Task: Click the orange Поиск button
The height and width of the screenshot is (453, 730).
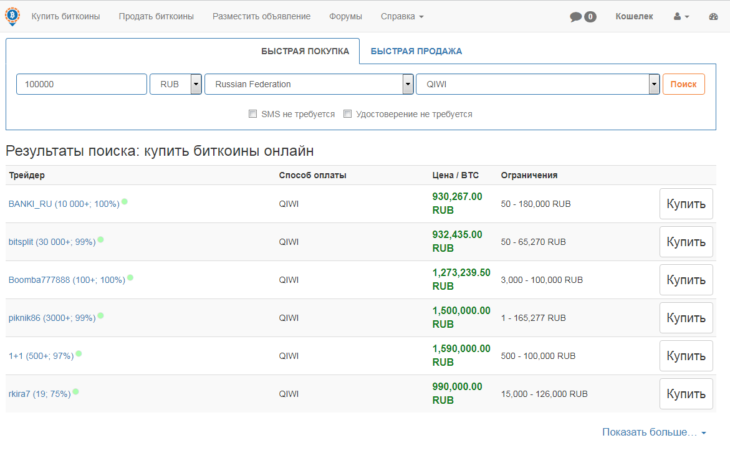Action: (x=683, y=84)
